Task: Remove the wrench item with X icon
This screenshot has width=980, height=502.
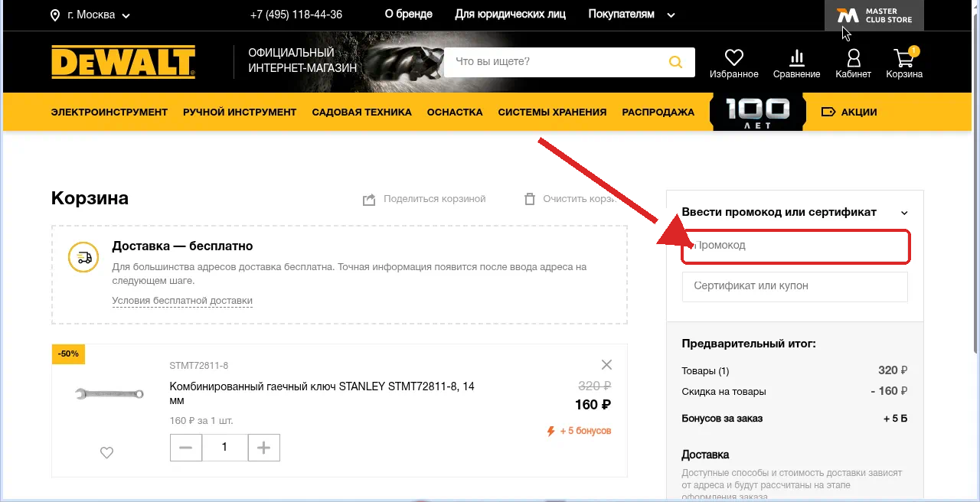Action: [606, 364]
